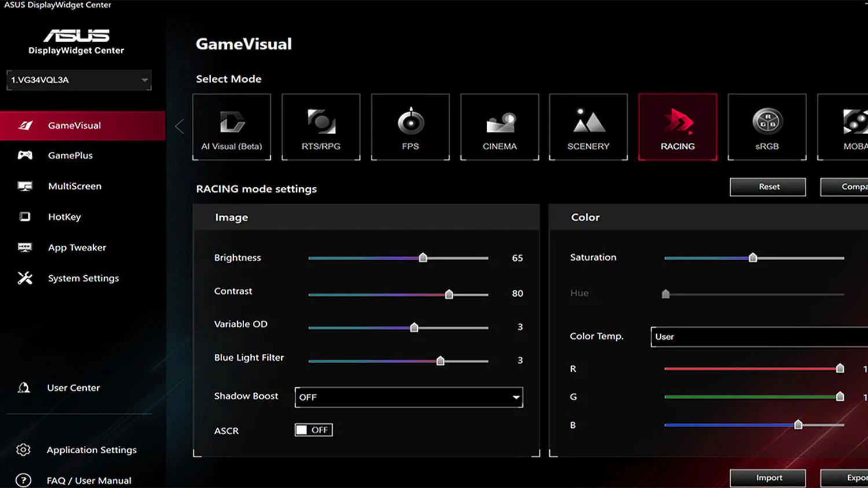This screenshot has height=488, width=868.
Task: Click the Variable OD slider handle
Action: pos(414,327)
